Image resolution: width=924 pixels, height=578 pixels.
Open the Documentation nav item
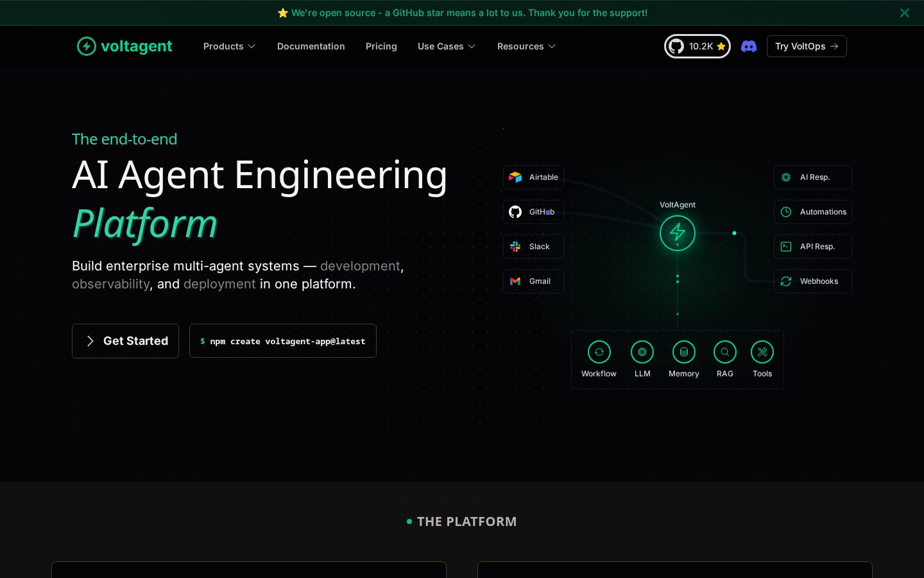coord(311,46)
